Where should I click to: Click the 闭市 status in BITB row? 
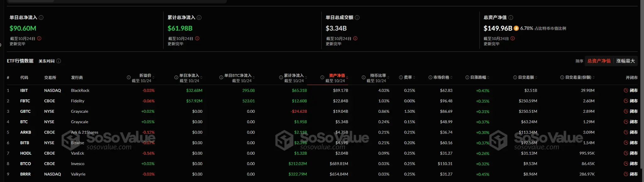coord(634,143)
